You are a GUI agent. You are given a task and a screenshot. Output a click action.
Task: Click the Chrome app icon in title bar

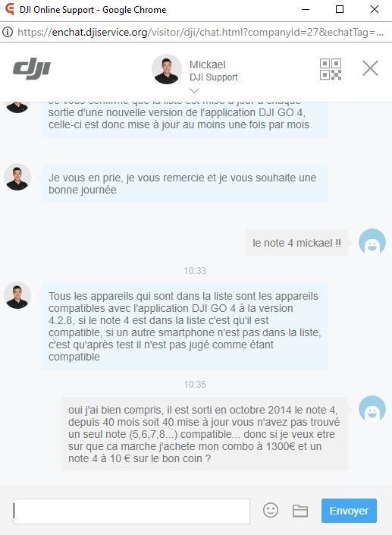pos(9,9)
